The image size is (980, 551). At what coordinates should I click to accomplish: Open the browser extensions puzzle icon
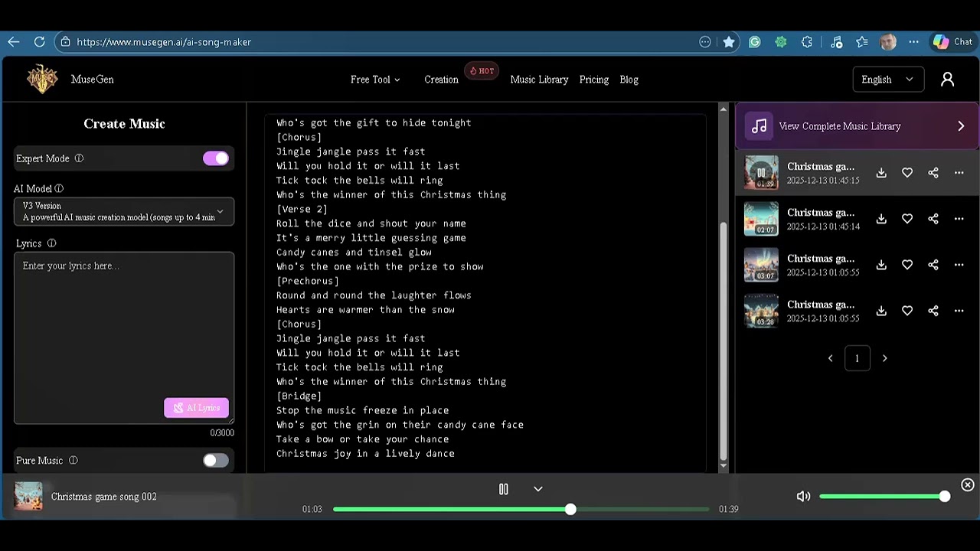click(807, 42)
